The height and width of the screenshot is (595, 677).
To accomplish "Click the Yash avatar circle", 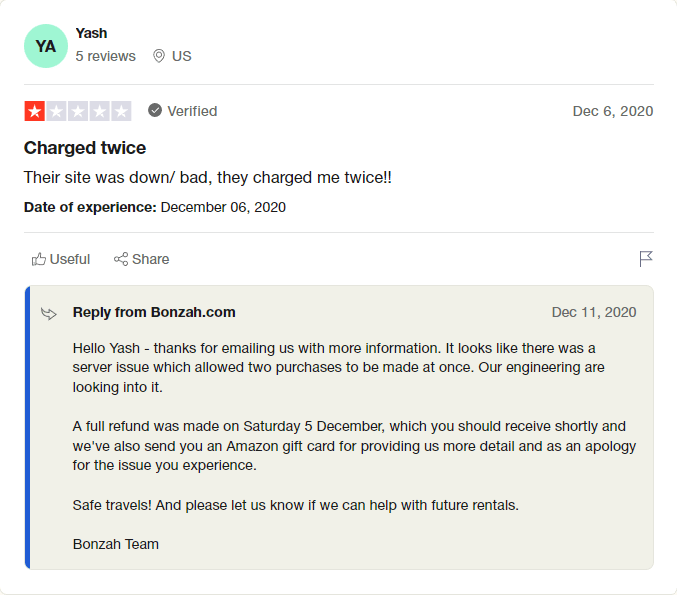I will pos(46,46).
